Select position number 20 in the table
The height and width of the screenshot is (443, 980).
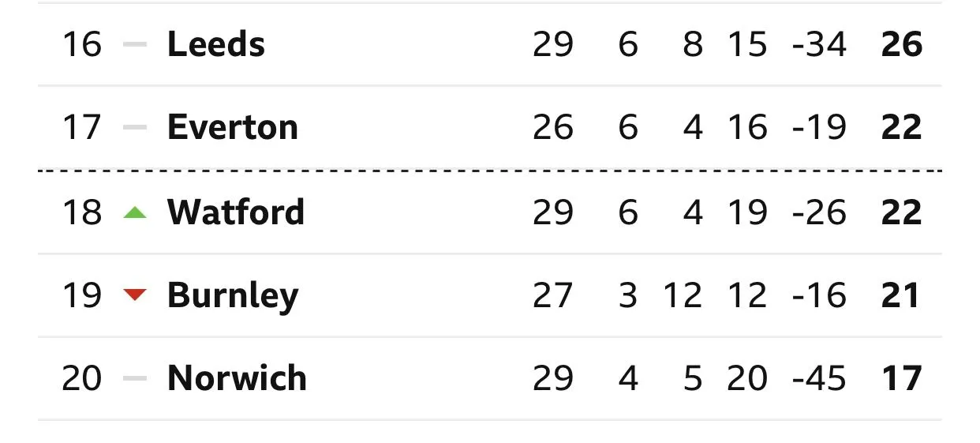point(82,379)
